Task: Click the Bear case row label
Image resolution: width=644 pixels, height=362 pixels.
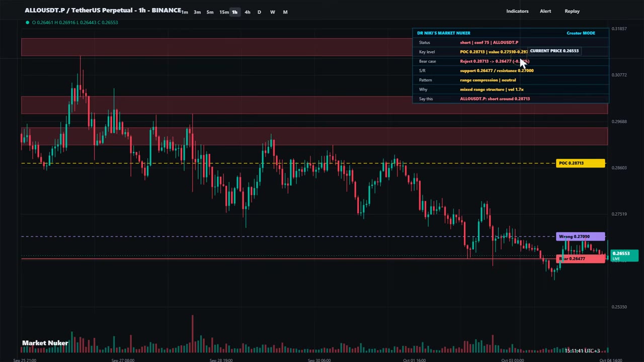Action: click(428, 61)
